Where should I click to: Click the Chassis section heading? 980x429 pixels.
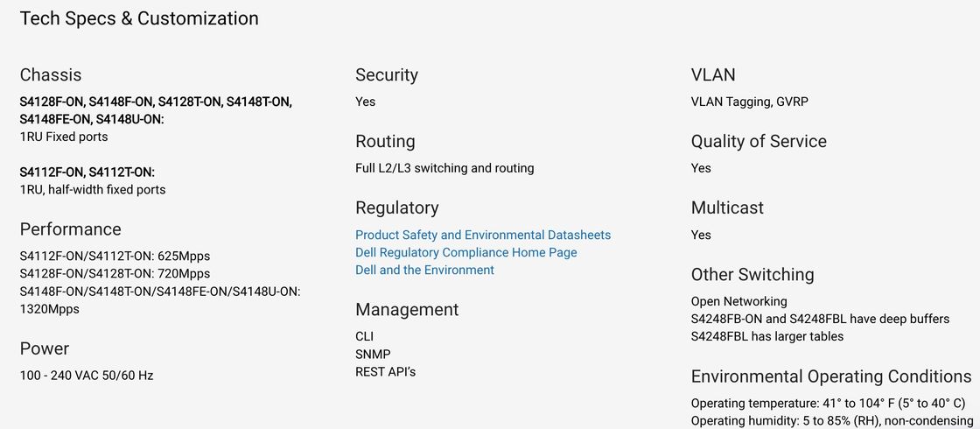(x=51, y=75)
